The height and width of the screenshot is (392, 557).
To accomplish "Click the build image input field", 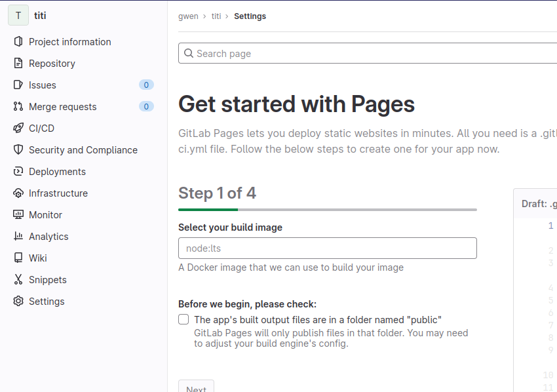I will click(x=327, y=248).
